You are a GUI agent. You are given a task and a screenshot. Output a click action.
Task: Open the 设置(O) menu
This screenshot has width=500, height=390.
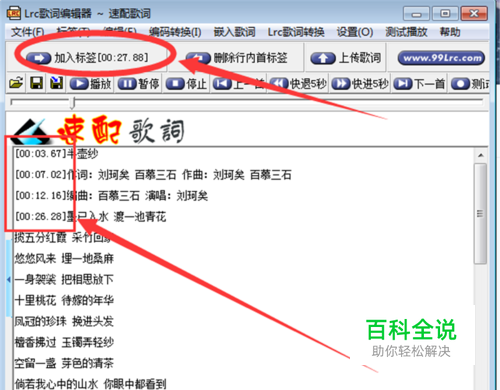click(x=355, y=32)
